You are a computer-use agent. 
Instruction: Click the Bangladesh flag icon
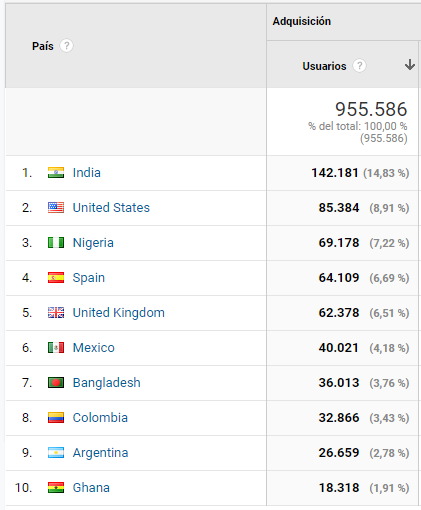(x=56, y=383)
